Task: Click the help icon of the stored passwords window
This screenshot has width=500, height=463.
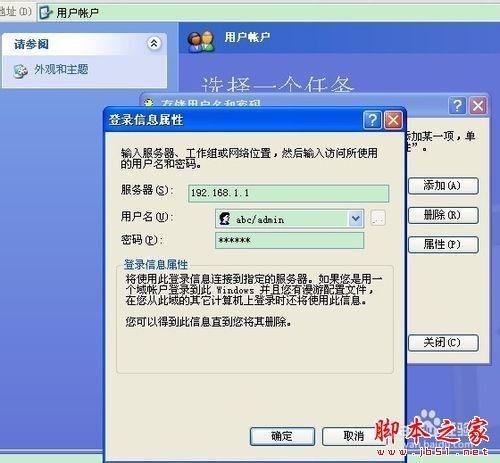Action: coord(457,106)
